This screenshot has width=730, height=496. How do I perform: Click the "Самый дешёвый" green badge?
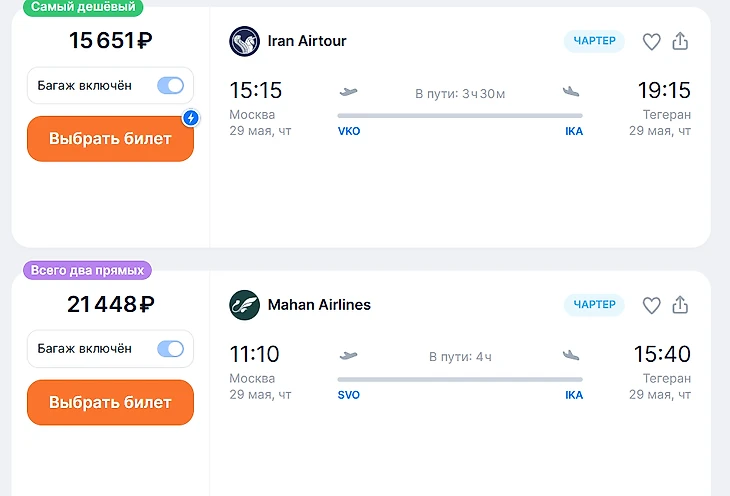pyautogui.click(x=83, y=7)
